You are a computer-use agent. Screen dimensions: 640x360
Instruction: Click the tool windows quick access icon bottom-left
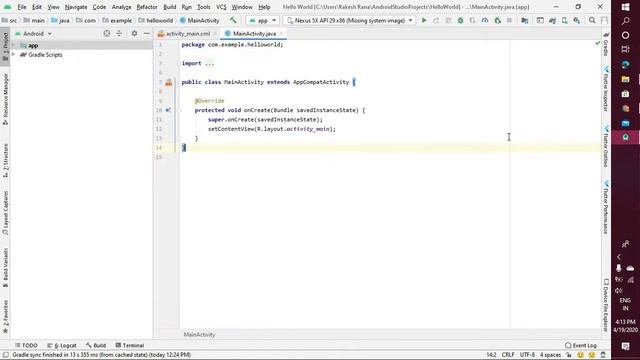[x=5, y=355]
